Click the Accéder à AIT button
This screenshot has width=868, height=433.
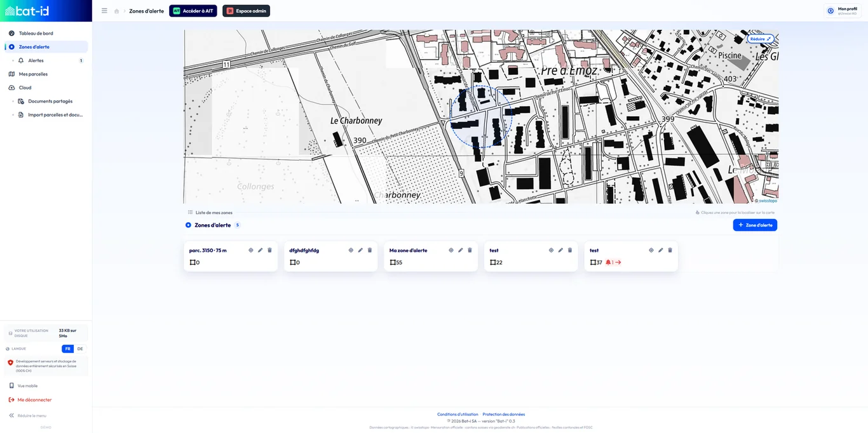pyautogui.click(x=193, y=11)
